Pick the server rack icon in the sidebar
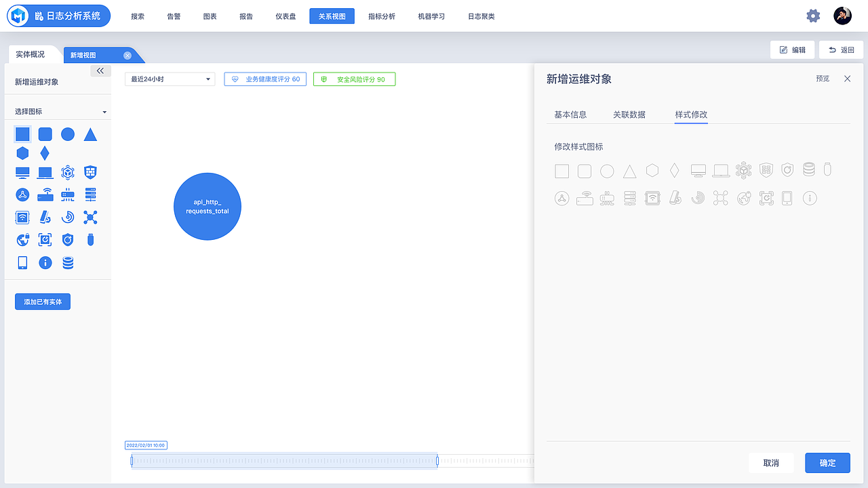This screenshot has width=868, height=488. (x=90, y=195)
